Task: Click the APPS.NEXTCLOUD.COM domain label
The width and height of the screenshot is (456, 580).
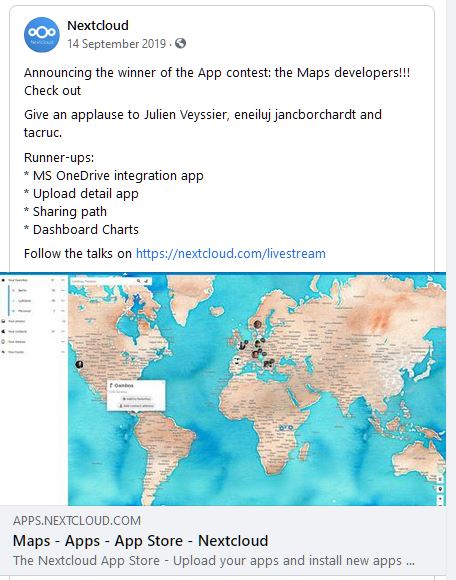Action: pyautogui.click(x=77, y=521)
